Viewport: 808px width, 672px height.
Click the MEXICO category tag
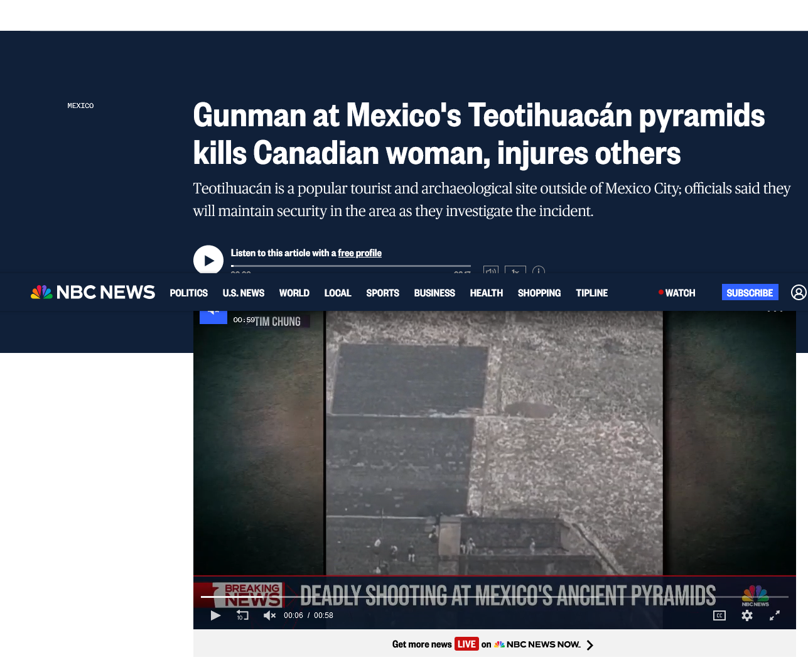click(x=80, y=106)
